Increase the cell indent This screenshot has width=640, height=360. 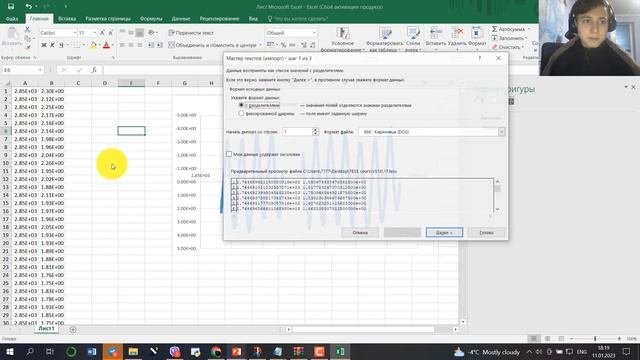pos(160,45)
